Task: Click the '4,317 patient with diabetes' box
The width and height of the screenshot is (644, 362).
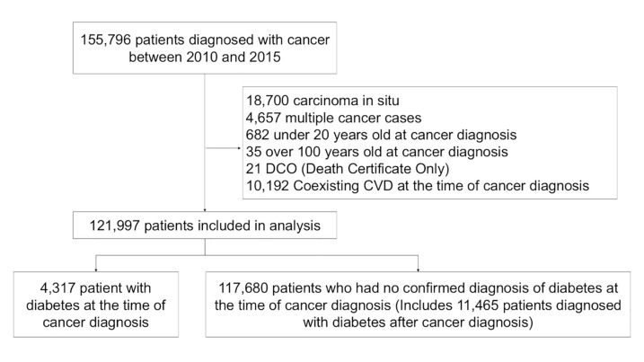Action: (96, 305)
